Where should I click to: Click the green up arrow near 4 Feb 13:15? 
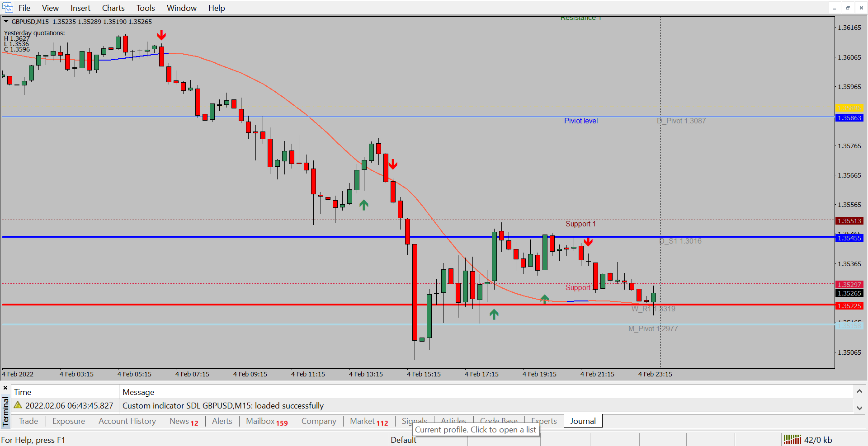pyautogui.click(x=363, y=205)
